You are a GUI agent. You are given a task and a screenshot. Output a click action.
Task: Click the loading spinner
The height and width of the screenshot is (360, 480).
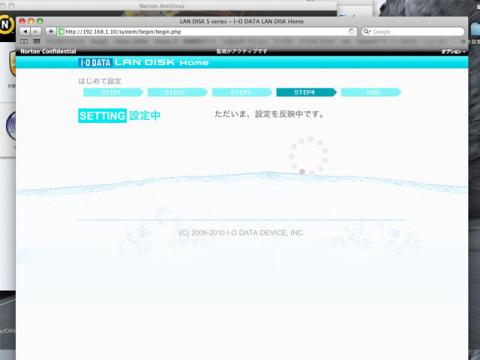(x=308, y=155)
